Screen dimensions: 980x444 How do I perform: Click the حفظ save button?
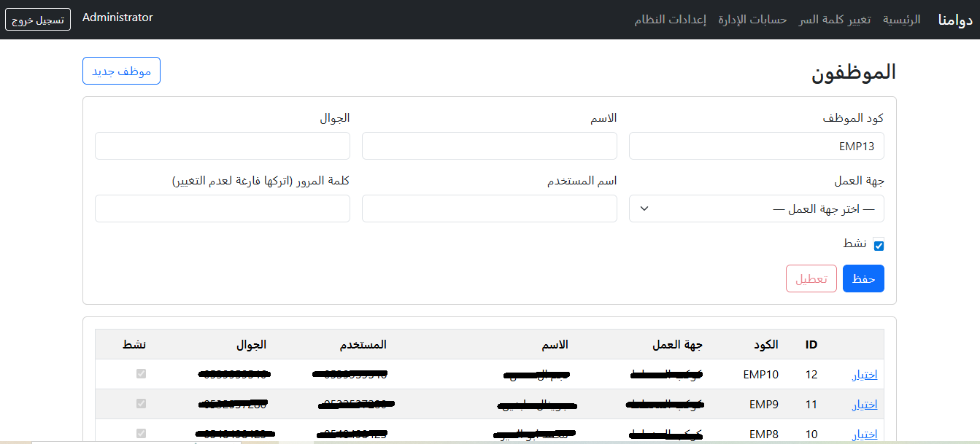[x=863, y=279]
